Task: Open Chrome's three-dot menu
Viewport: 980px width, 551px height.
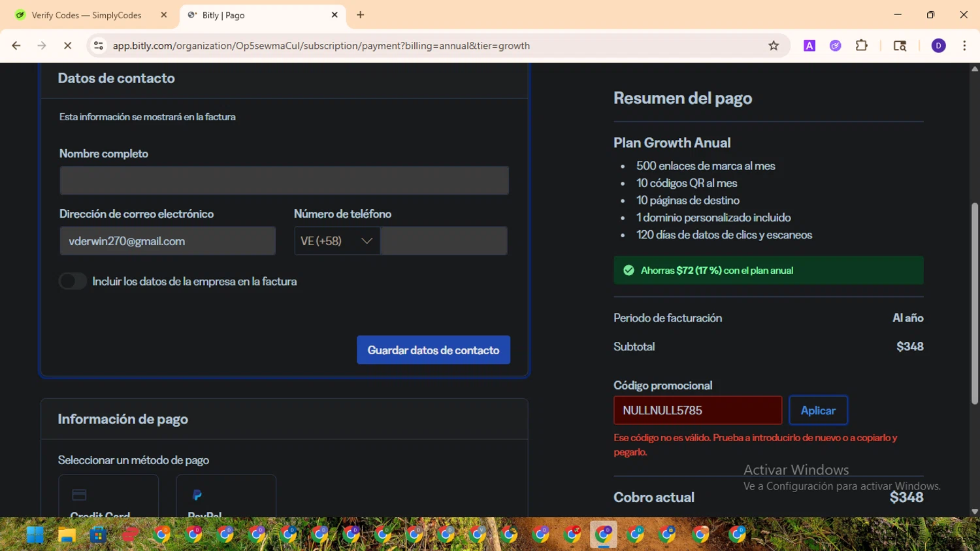Action: pyautogui.click(x=964, y=46)
